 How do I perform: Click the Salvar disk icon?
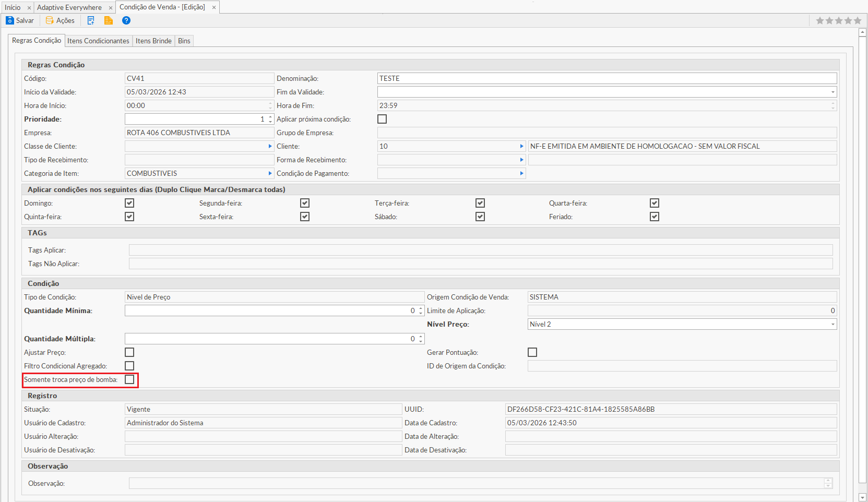pos(10,20)
